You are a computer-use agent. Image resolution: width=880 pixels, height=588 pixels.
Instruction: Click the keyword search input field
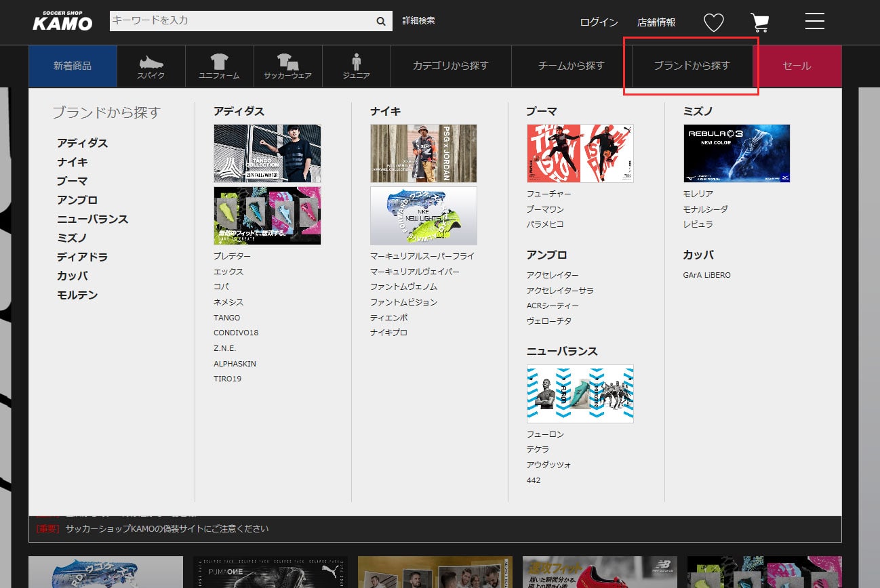click(241, 21)
